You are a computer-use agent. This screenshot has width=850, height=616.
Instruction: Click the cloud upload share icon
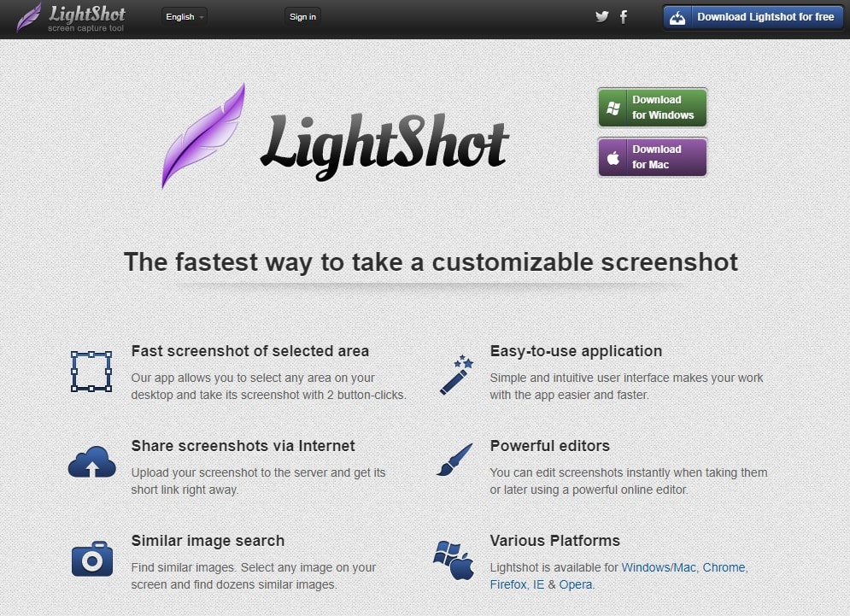[x=92, y=462]
